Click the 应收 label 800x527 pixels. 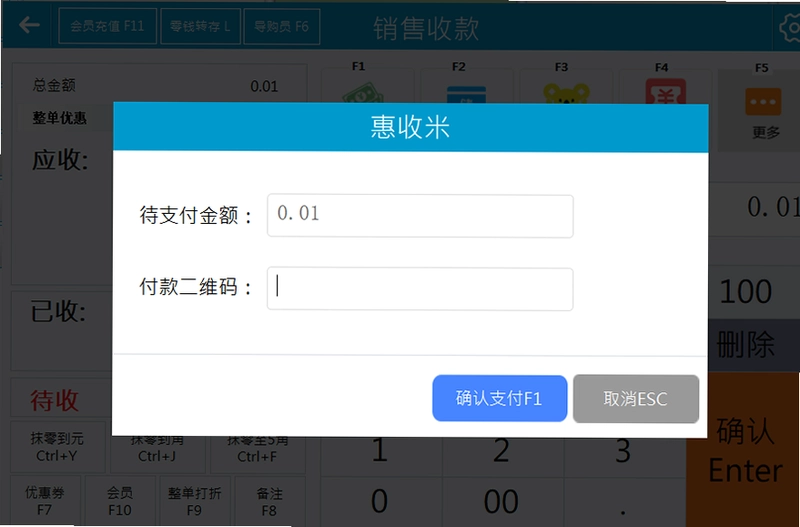(60, 160)
